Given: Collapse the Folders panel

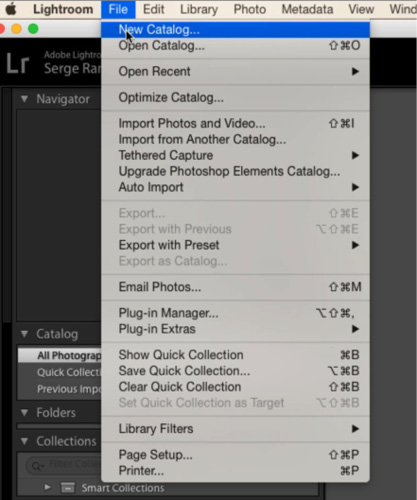Looking at the screenshot, I should pyautogui.click(x=24, y=413).
